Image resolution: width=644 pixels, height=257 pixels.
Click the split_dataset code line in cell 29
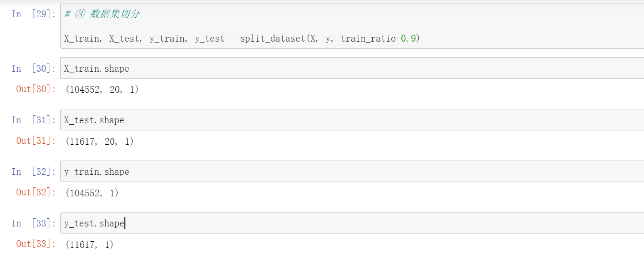click(242, 39)
